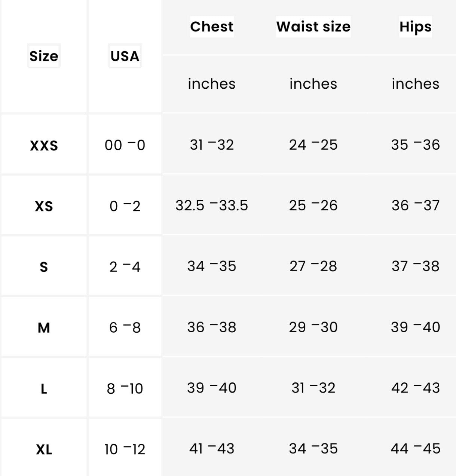456x476 pixels.
Task: Click the USA column header
Action: point(125,56)
